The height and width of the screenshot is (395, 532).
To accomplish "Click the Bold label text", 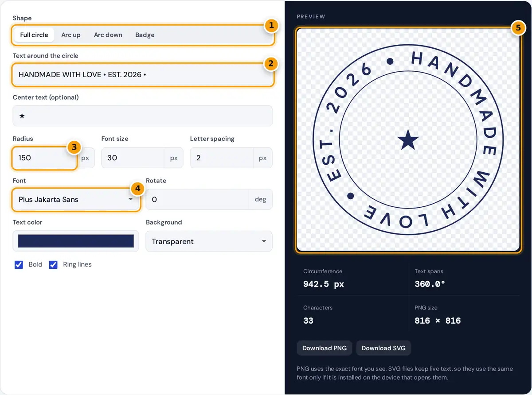I will (35, 264).
